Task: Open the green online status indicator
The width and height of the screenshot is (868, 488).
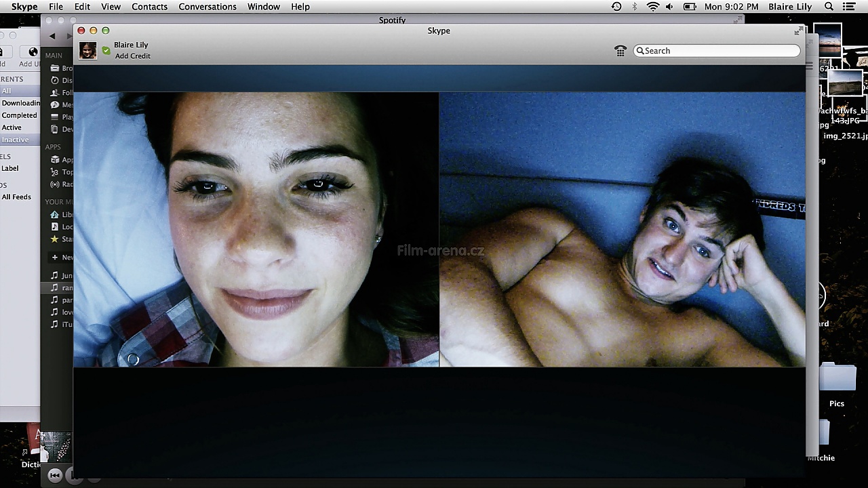Action: click(x=106, y=50)
